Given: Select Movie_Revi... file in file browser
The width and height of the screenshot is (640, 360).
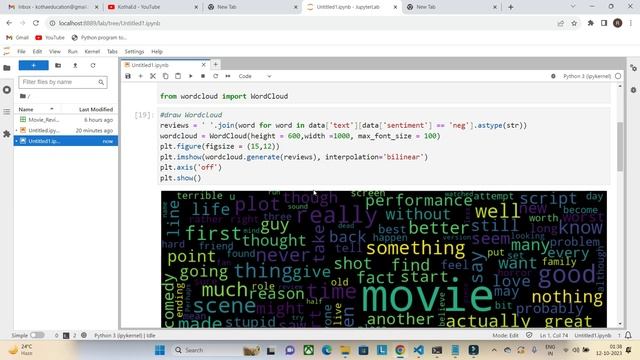Looking at the screenshot, I should pyautogui.click(x=66, y=120).
